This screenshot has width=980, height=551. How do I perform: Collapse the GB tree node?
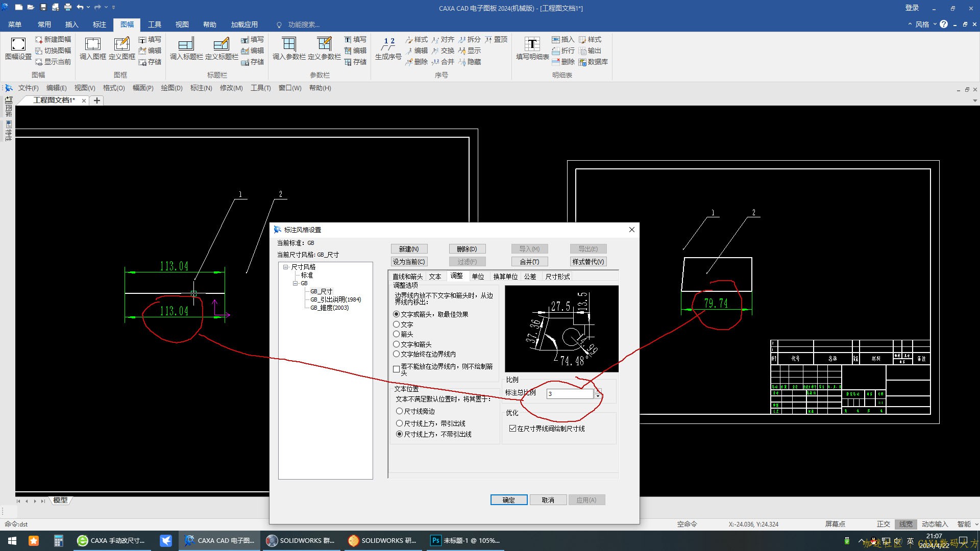pos(295,283)
